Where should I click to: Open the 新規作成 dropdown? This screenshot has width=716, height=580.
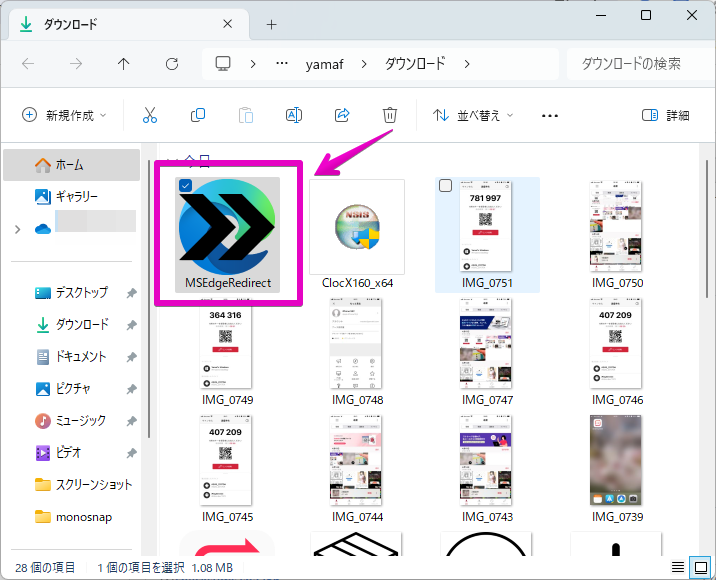point(64,115)
